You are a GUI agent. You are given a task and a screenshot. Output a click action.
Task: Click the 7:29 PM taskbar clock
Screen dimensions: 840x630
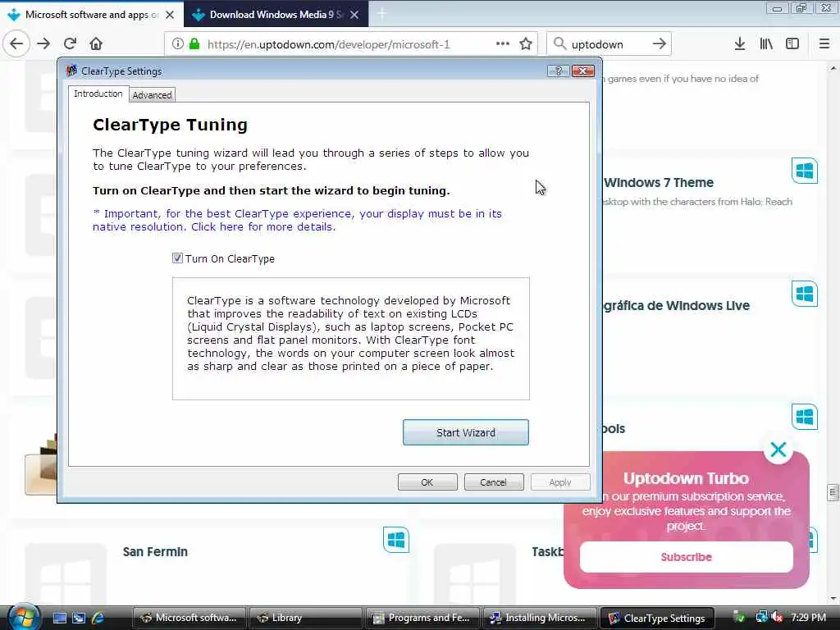tap(808, 617)
